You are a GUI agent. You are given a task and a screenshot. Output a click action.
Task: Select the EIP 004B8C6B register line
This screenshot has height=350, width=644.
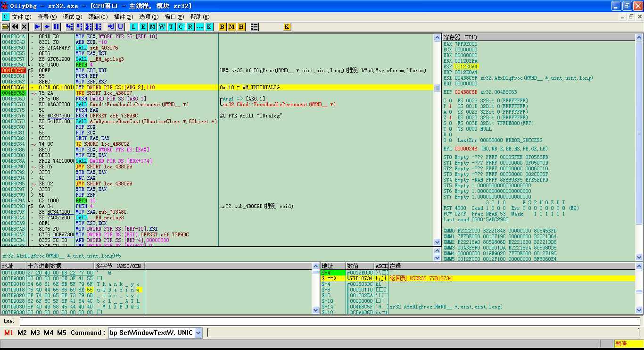[480, 92]
